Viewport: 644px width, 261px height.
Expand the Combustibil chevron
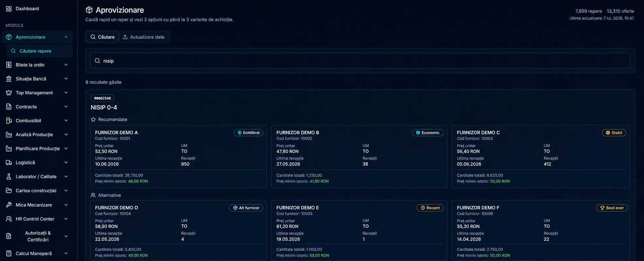(66, 121)
